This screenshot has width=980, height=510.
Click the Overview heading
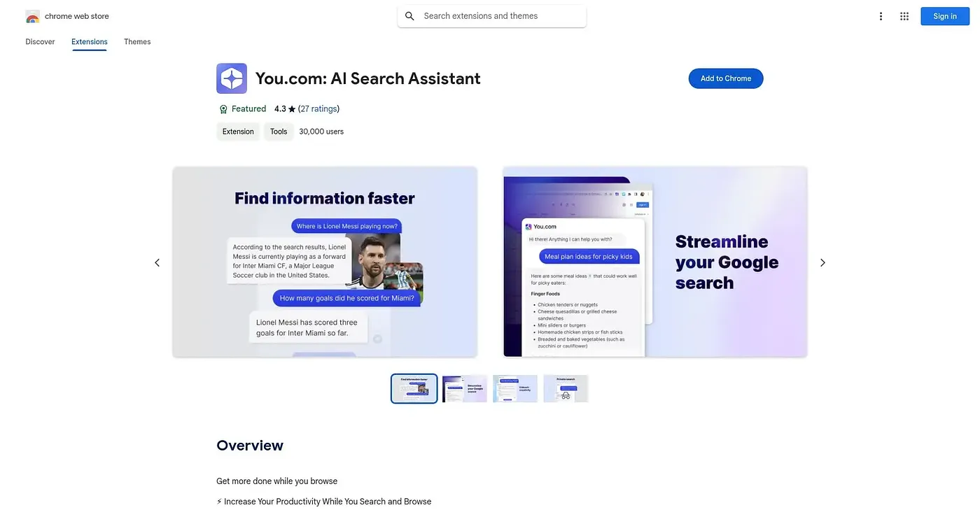250,446
